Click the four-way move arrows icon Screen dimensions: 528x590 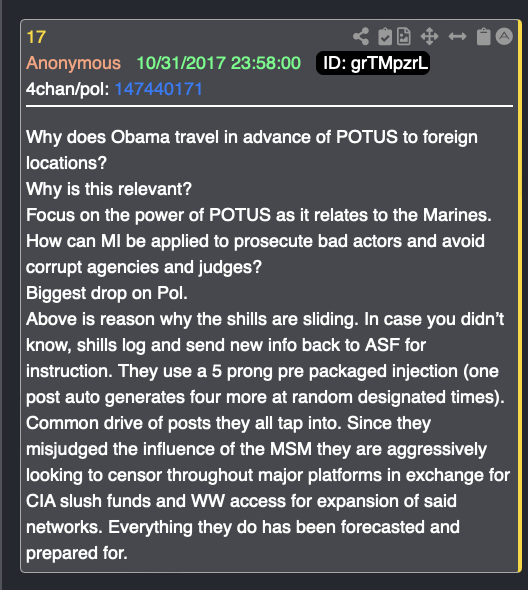click(429, 36)
